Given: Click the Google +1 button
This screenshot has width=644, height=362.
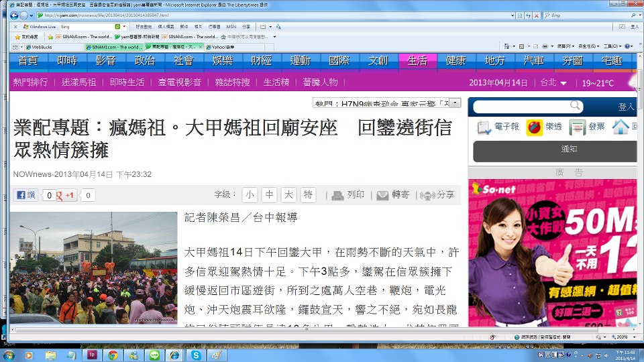Looking at the screenshot, I should pos(66,195).
